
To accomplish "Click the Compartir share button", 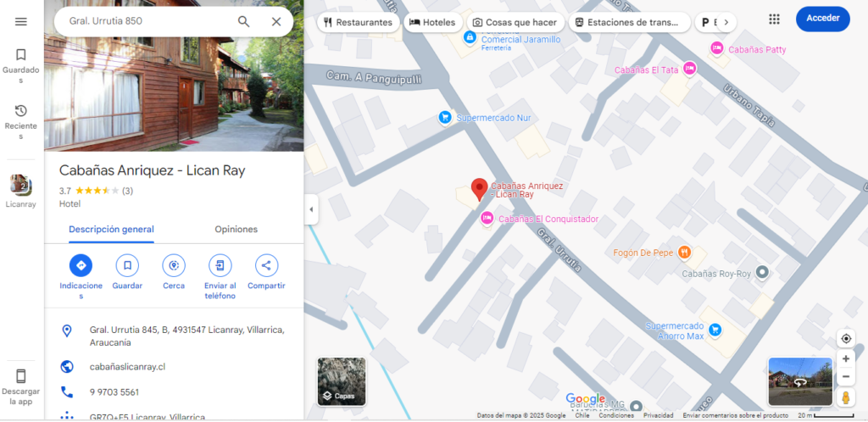I will pos(266,265).
